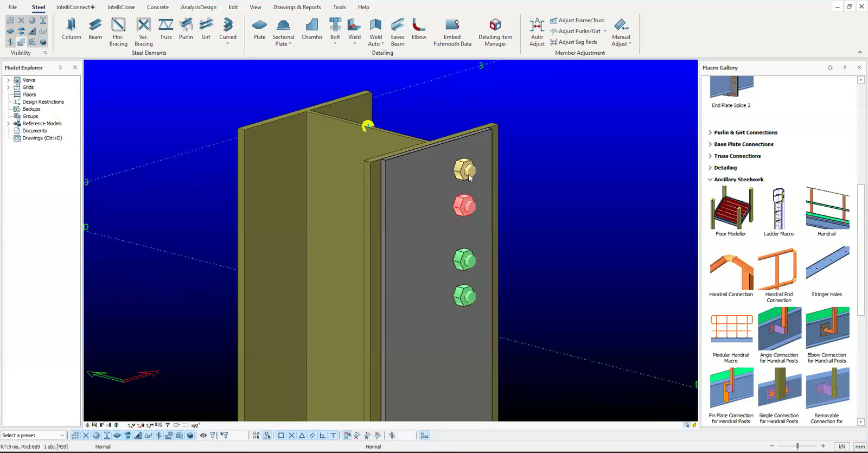Viewport: 868px width, 453px height.
Task: Click the T-shaped snap icon in bottom toolbar
Action: pos(333,435)
